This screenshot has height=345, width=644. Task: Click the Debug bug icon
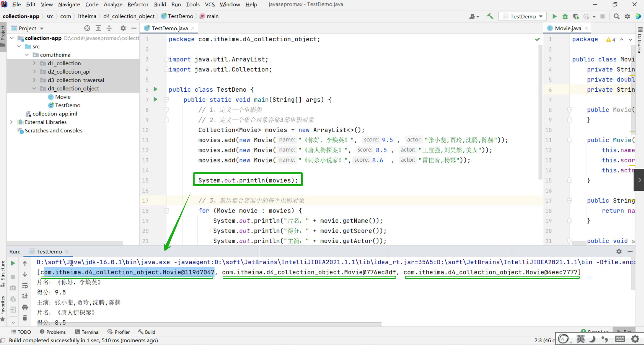(565, 16)
